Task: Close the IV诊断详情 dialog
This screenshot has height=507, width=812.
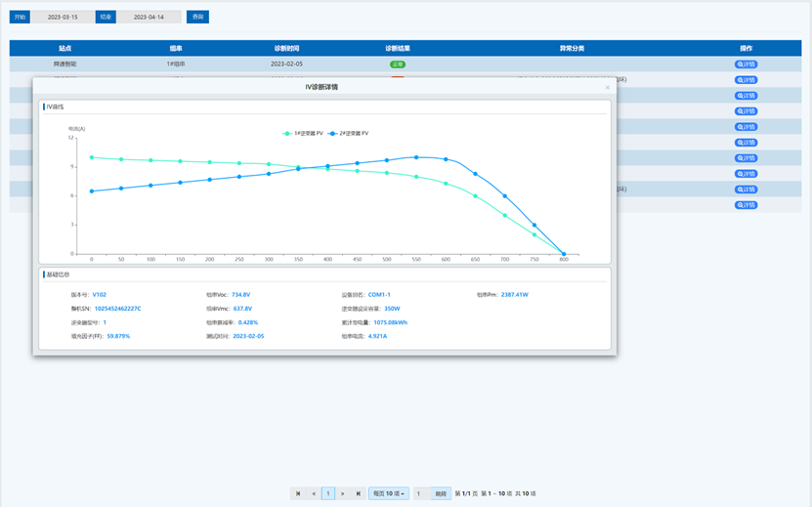Action: pos(607,88)
